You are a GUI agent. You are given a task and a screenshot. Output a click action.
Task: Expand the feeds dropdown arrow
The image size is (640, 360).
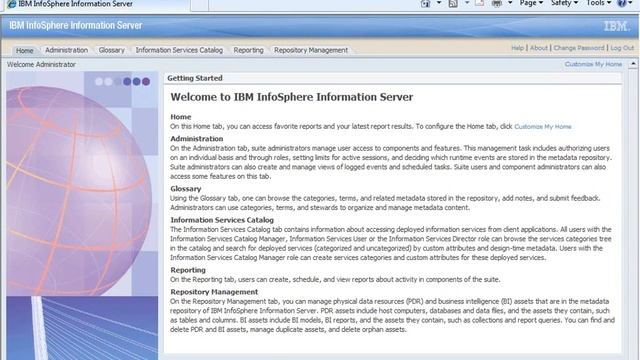pos(467,3)
